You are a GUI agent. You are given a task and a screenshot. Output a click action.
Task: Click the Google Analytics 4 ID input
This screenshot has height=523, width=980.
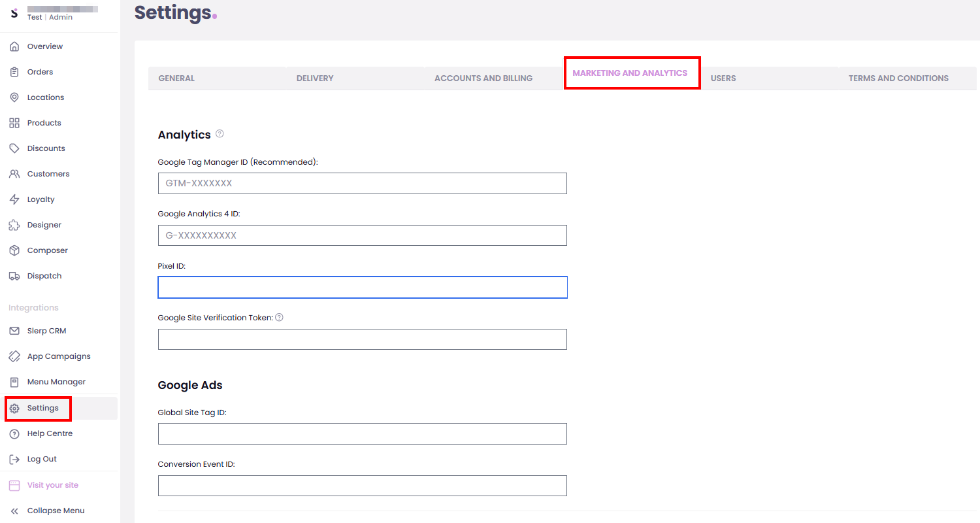tap(362, 235)
